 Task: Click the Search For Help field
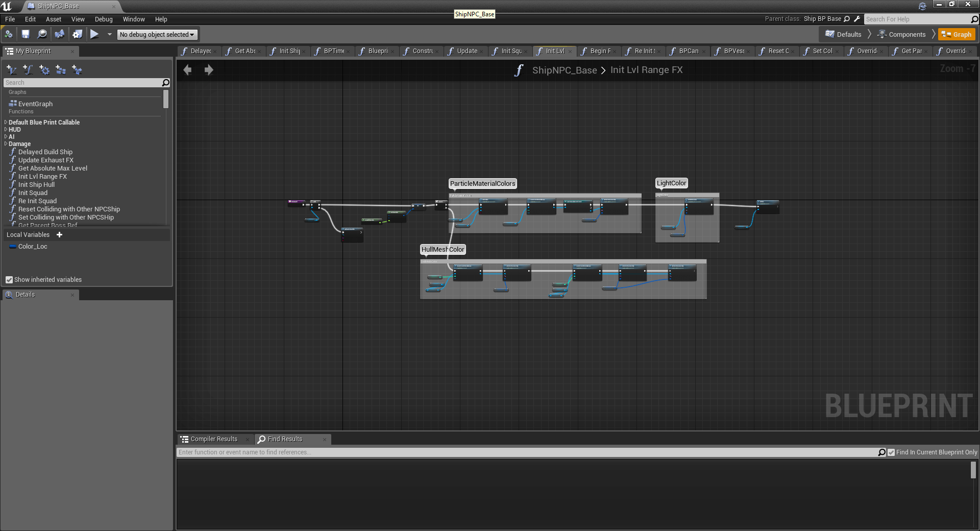(917, 19)
